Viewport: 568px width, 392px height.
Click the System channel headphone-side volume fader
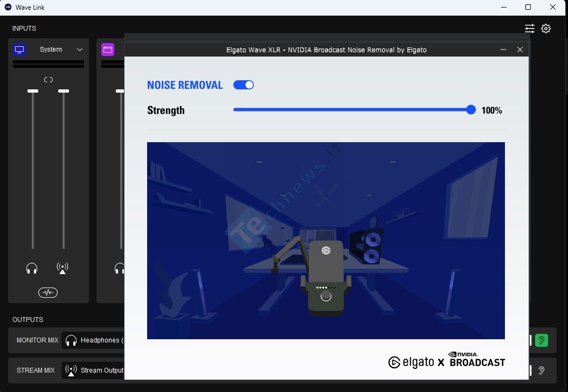click(x=33, y=91)
